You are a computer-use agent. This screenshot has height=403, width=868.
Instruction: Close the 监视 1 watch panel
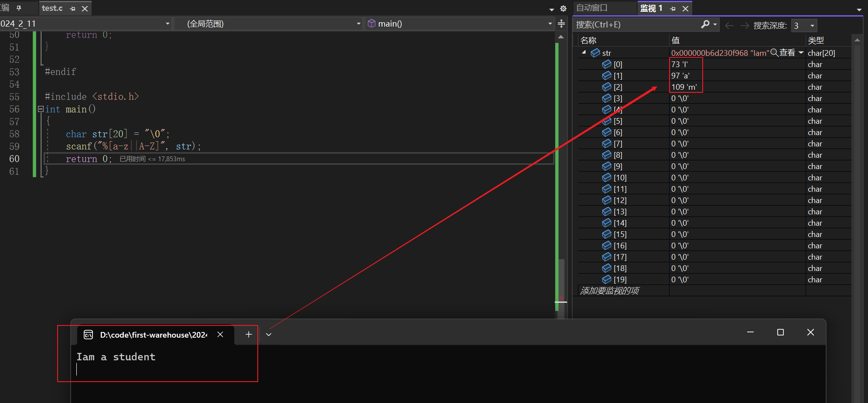pyautogui.click(x=685, y=9)
